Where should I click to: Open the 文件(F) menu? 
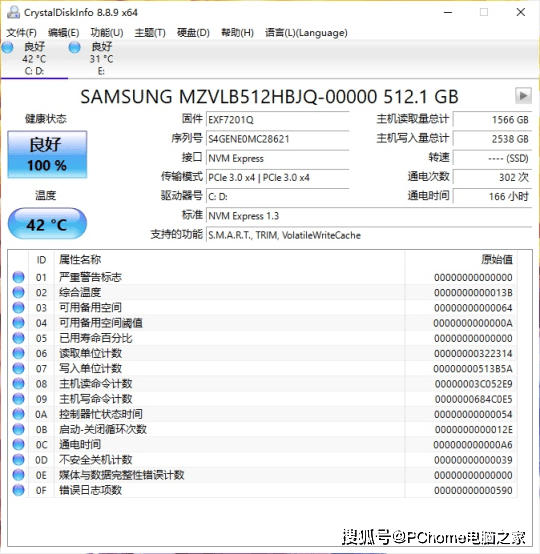tap(22, 33)
